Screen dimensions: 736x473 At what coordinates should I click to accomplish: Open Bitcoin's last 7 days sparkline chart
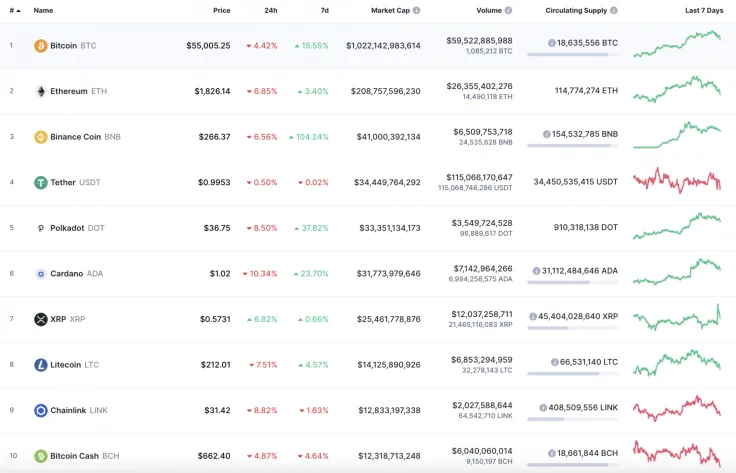[677, 44]
